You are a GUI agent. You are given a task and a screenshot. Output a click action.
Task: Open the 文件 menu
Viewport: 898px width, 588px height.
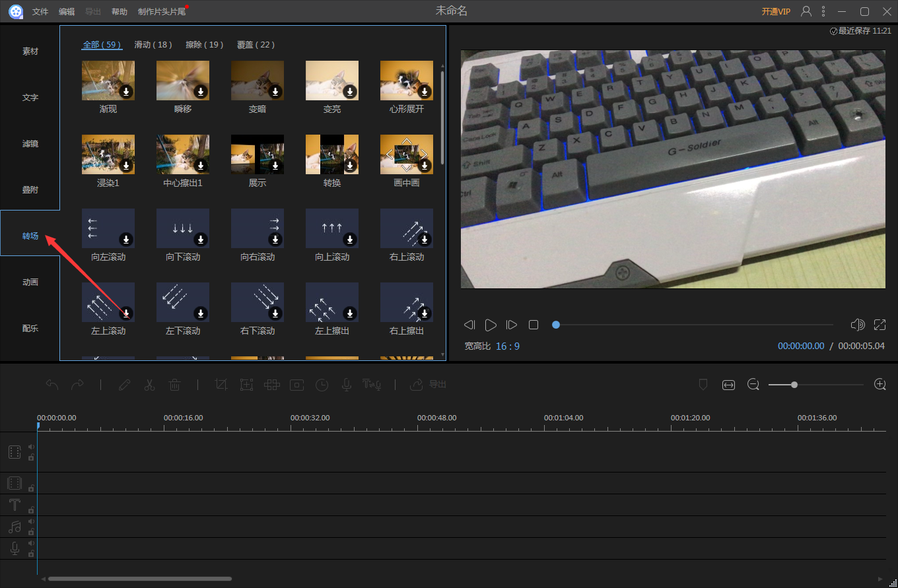(x=40, y=12)
